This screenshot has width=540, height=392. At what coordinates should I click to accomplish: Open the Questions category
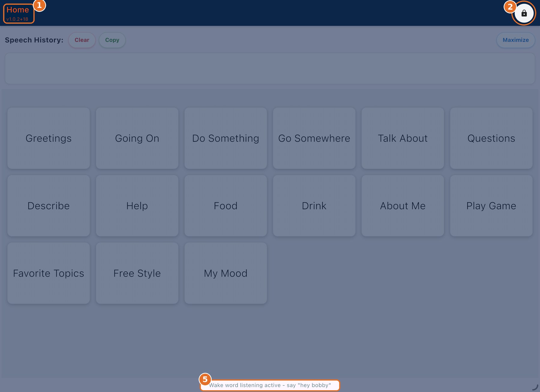pos(491,138)
